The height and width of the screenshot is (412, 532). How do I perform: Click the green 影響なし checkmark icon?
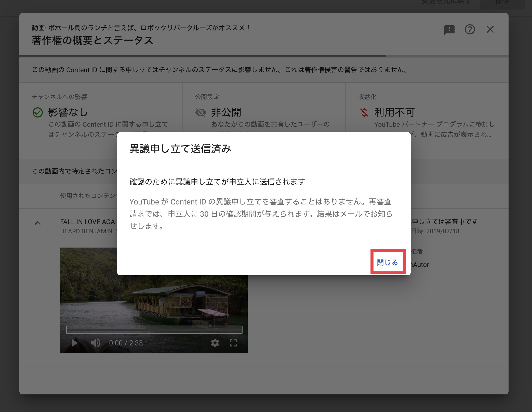[x=38, y=112]
